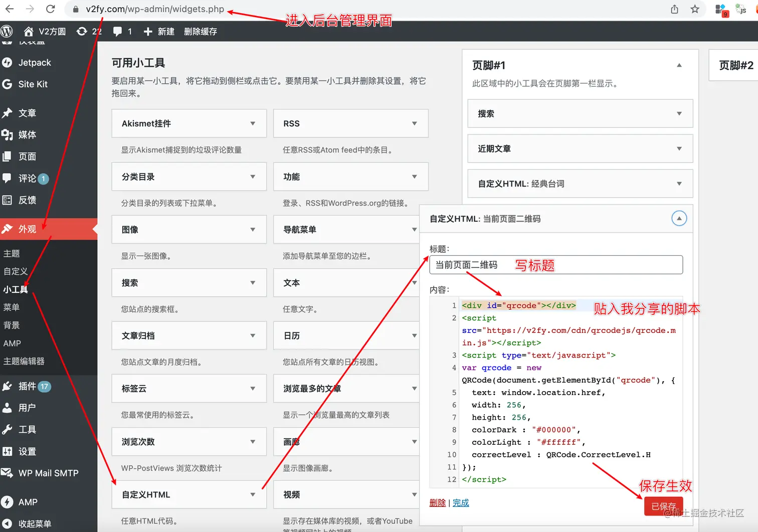This screenshot has height=532, width=758.
Task: Click the browser back arrow
Action: (10, 9)
